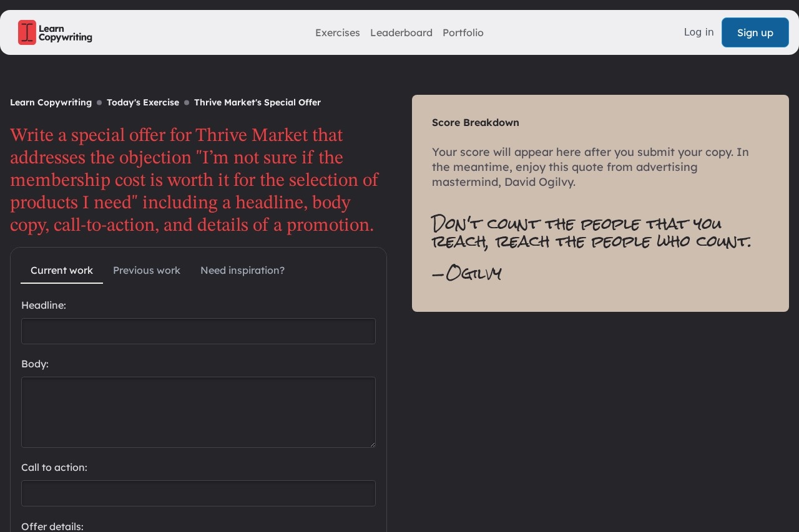Click the Log in link

[x=699, y=32]
